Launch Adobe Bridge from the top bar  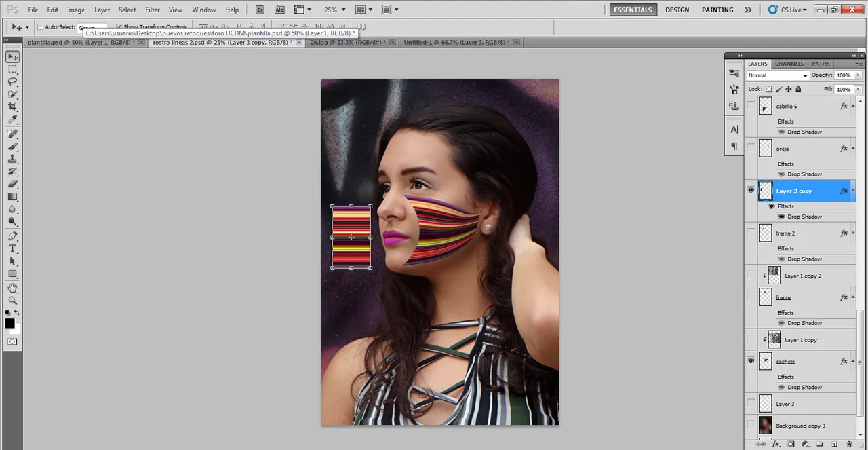pos(260,10)
